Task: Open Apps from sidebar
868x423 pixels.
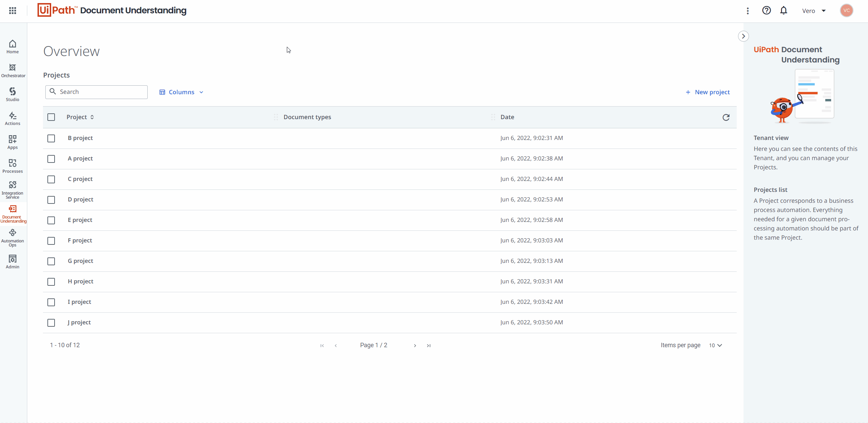Action: (x=13, y=142)
